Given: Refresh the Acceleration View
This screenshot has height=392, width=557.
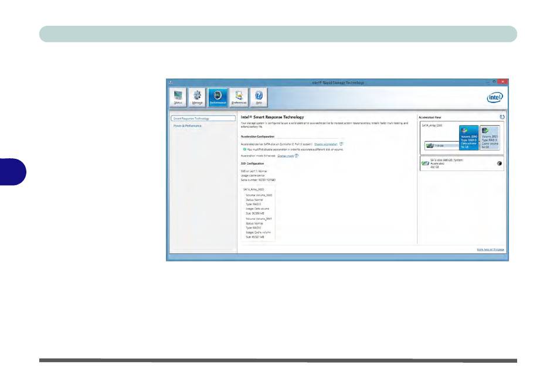Looking at the screenshot, I should [x=502, y=117].
